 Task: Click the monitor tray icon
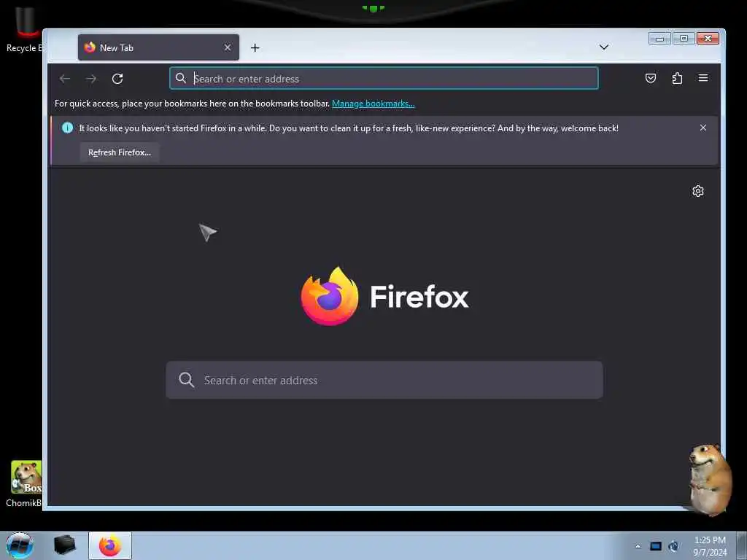coord(656,546)
